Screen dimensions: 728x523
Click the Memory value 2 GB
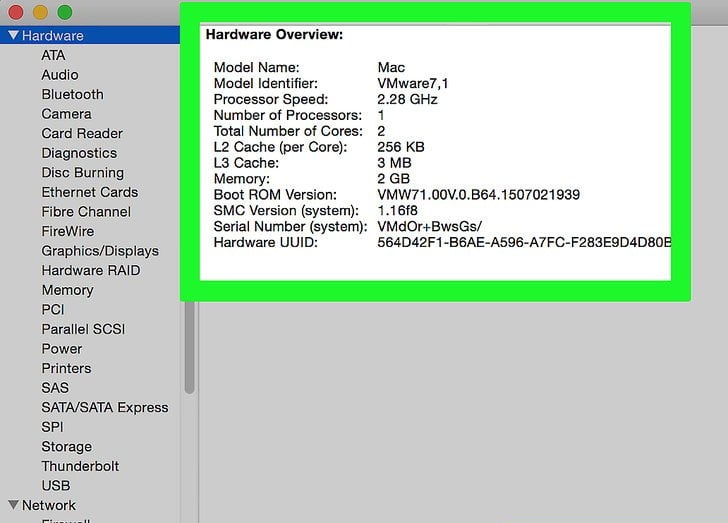(x=394, y=179)
